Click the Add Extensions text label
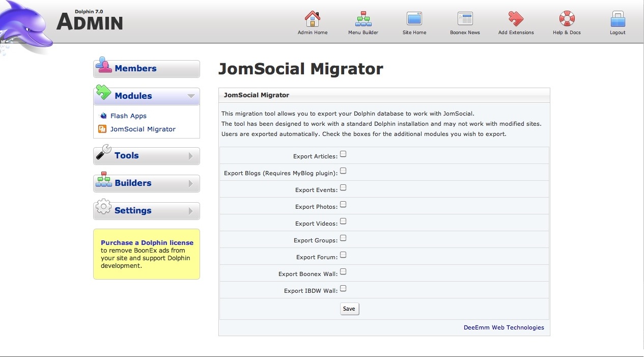Screen dimensions: 644x357 (x=516, y=33)
